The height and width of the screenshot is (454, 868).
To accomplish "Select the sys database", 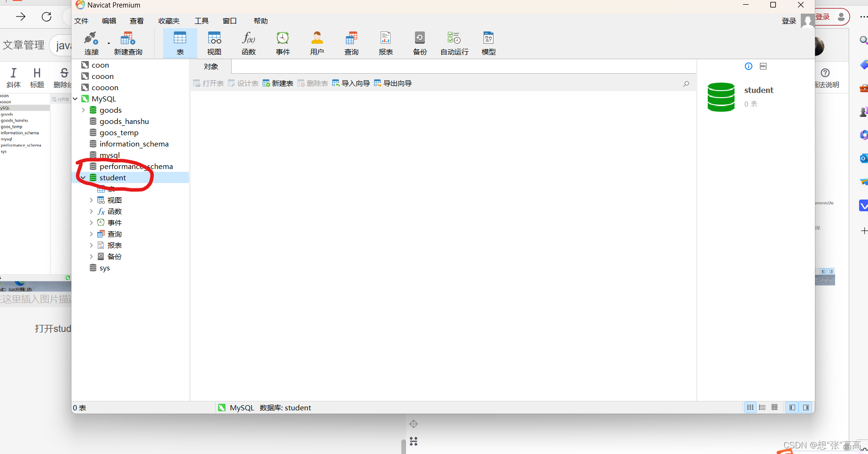I will pos(104,268).
